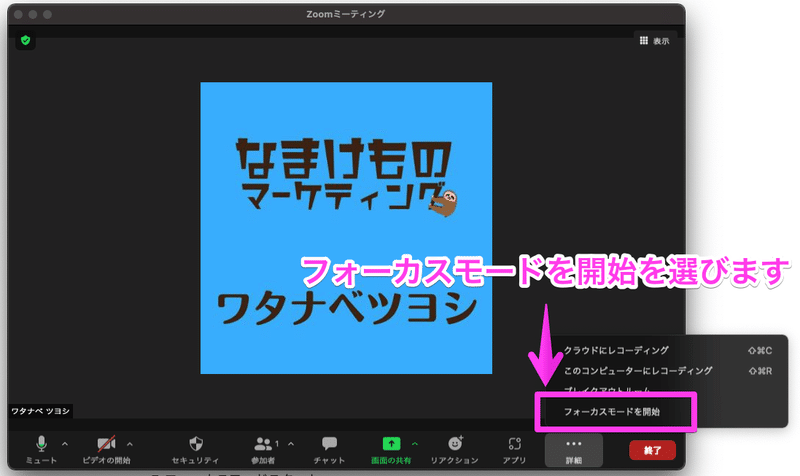Expand participants options chevron
800x476 pixels.
click(291, 444)
